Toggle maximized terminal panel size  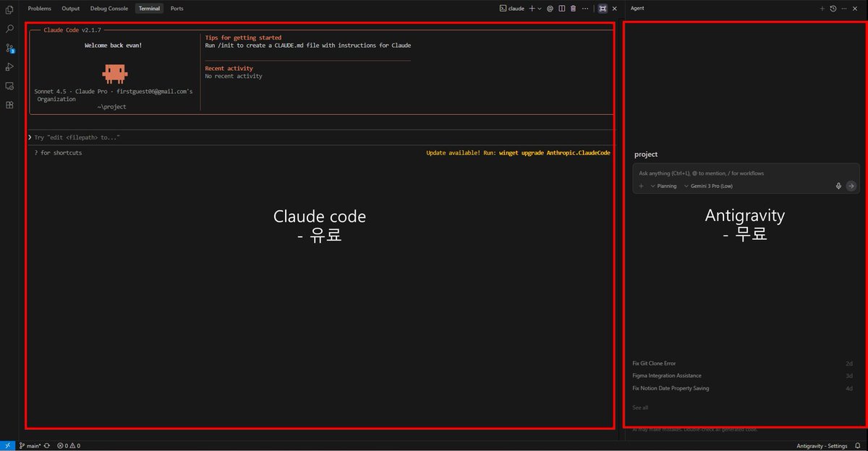tap(603, 9)
